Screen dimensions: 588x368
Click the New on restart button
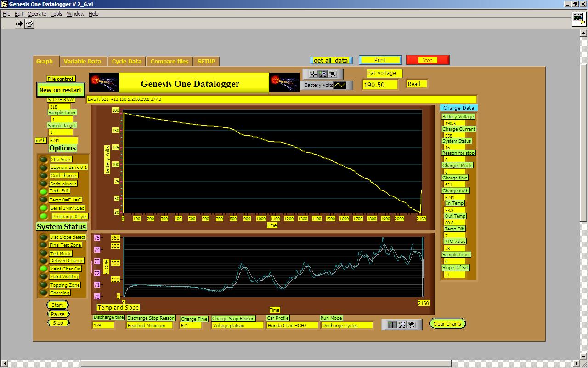pyautogui.click(x=61, y=90)
